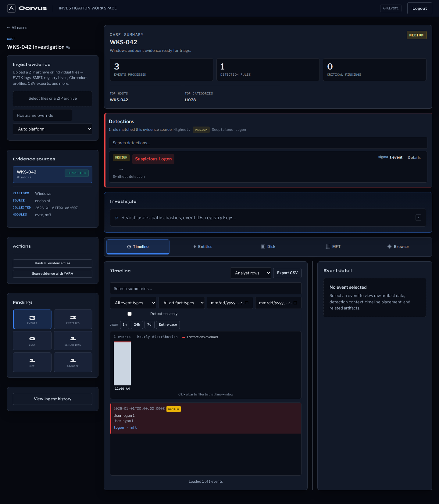Focus the Search detections field
Screen dimensions: 439x504
coord(268,143)
